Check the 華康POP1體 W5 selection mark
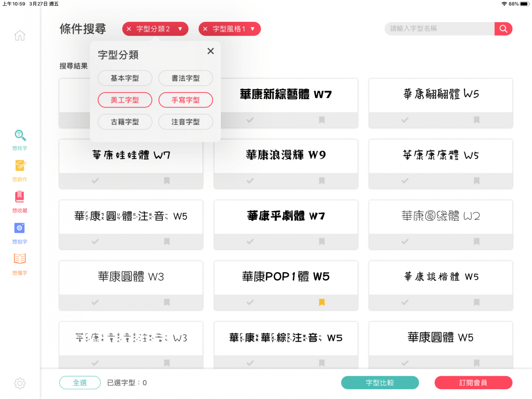532x399 pixels. coord(250,302)
